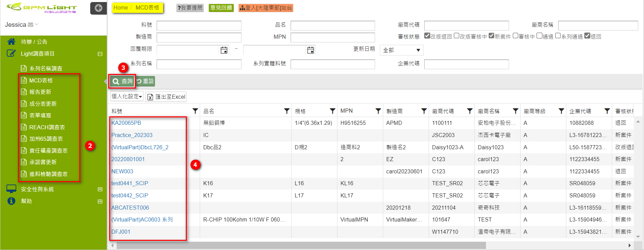644x250 pixels.
Task: Focus the MPN input field
Action: (333, 37)
